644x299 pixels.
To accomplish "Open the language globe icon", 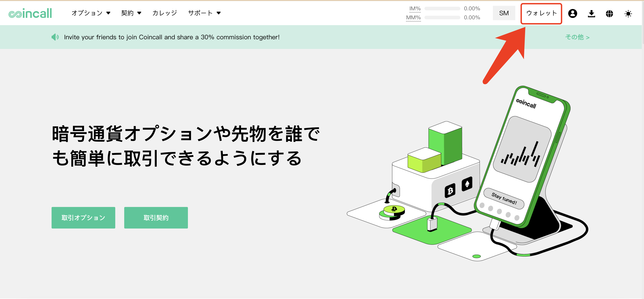I will pyautogui.click(x=609, y=13).
